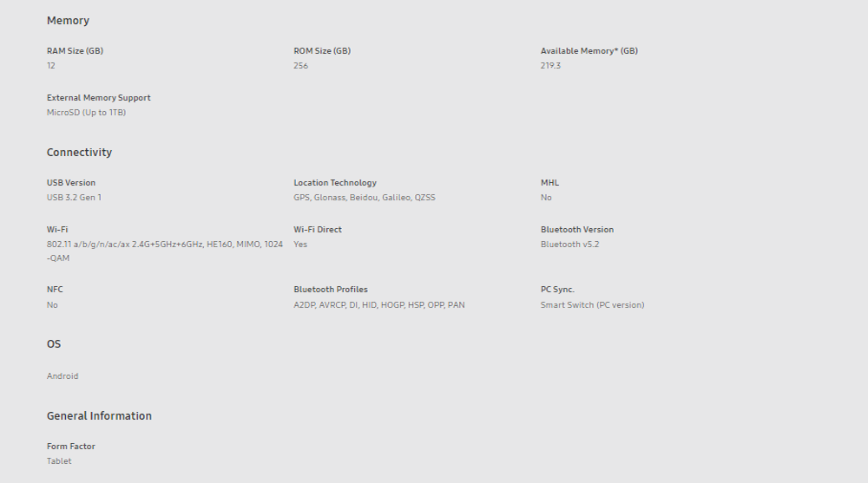Select the External Memory Support label

click(99, 98)
